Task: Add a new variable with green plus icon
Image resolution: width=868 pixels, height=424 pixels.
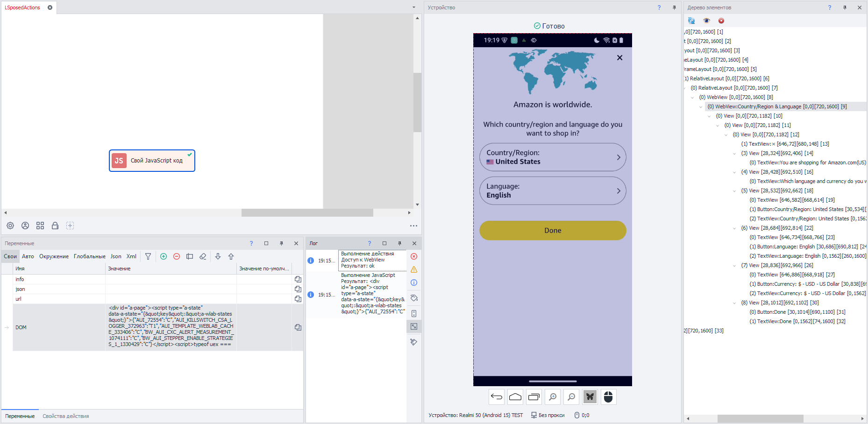Action: [x=164, y=256]
